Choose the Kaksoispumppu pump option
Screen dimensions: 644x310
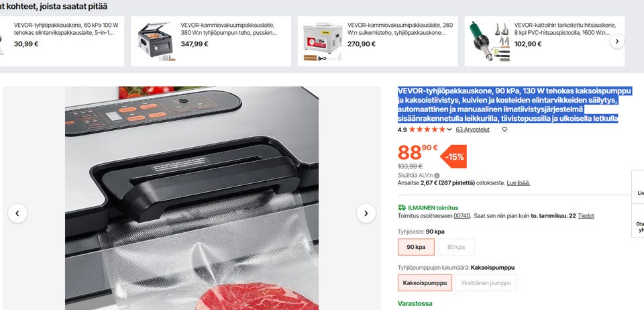coord(425,283)
